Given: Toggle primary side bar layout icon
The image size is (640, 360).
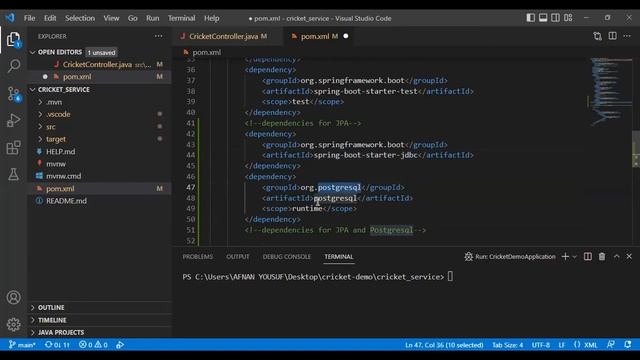Looking at the screenshot, I should [530, 18].
